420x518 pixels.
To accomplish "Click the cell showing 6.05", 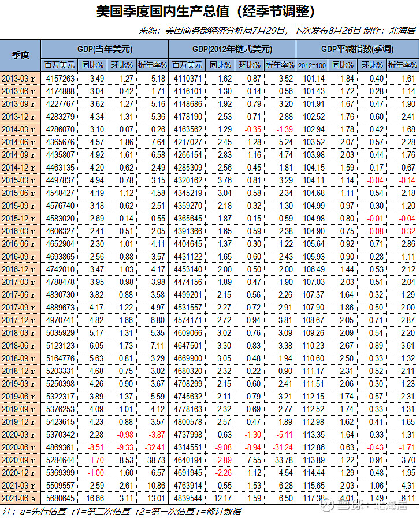I will [96, 346].
